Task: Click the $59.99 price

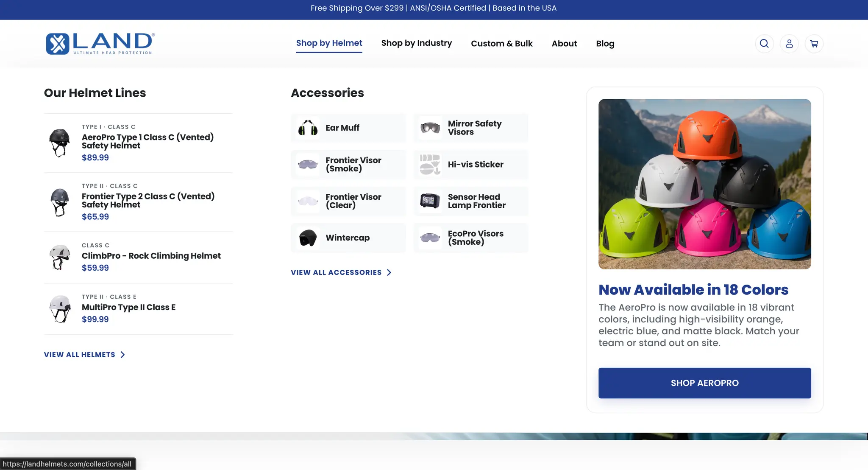Action: [x=95, y=268]
